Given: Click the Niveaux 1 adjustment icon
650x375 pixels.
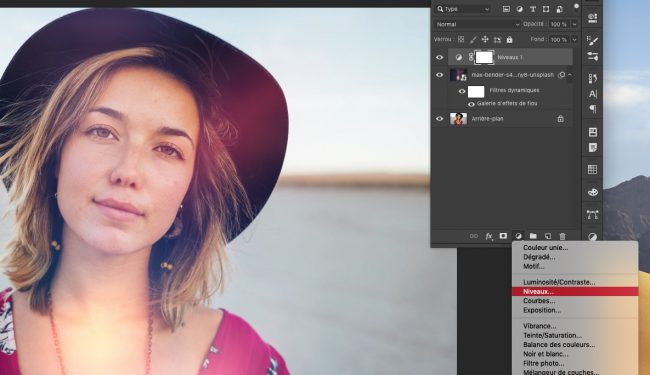Looking at the screenshot, I should click(x=458, y=57).
